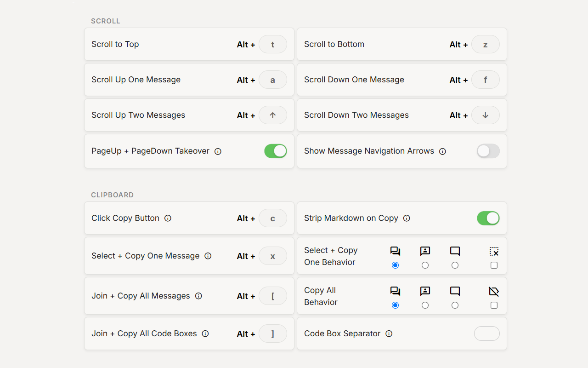Click the "Select + Copy One Behavior" label

tap(331, 256)
